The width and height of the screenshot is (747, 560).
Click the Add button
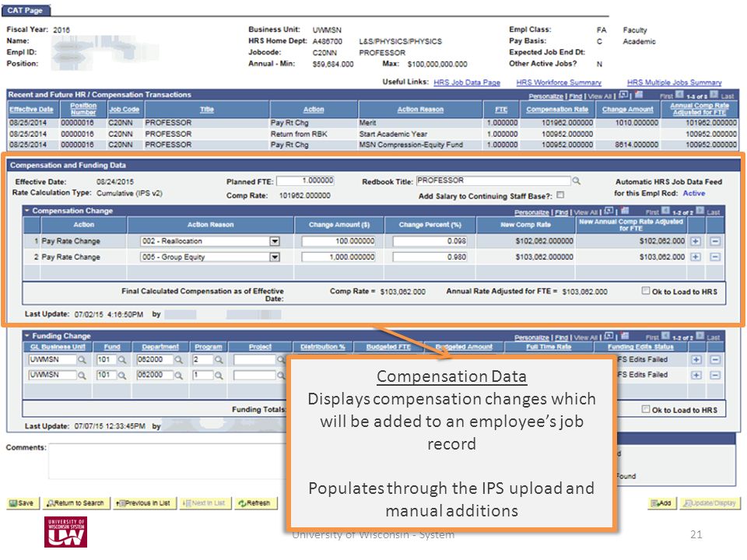point(661,503)
